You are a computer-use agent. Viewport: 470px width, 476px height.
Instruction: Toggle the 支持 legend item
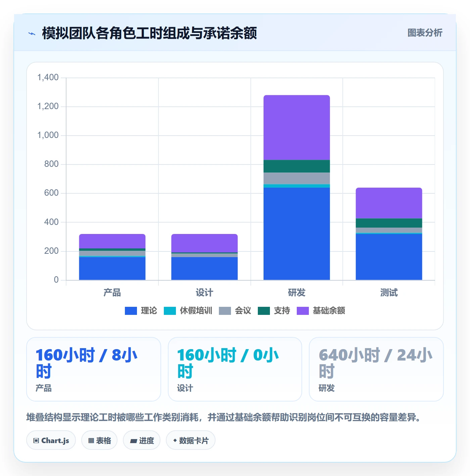click(274, 311)
